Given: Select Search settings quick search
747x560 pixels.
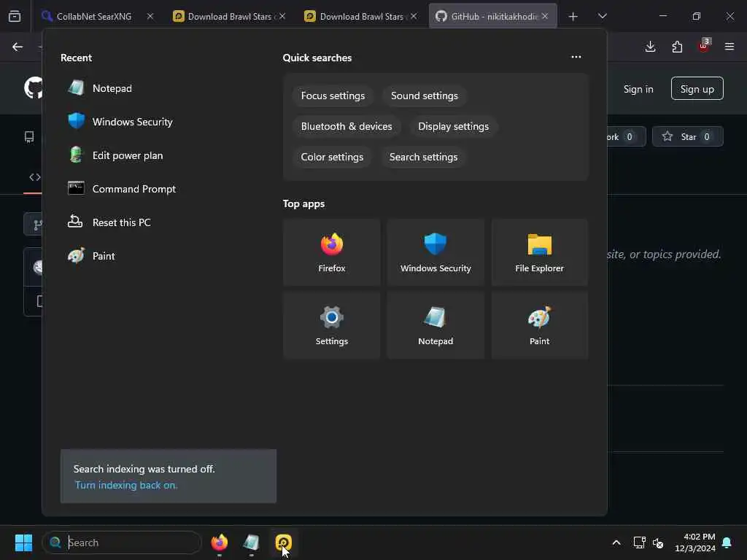Looking at the screenshot, I should 424,157.
